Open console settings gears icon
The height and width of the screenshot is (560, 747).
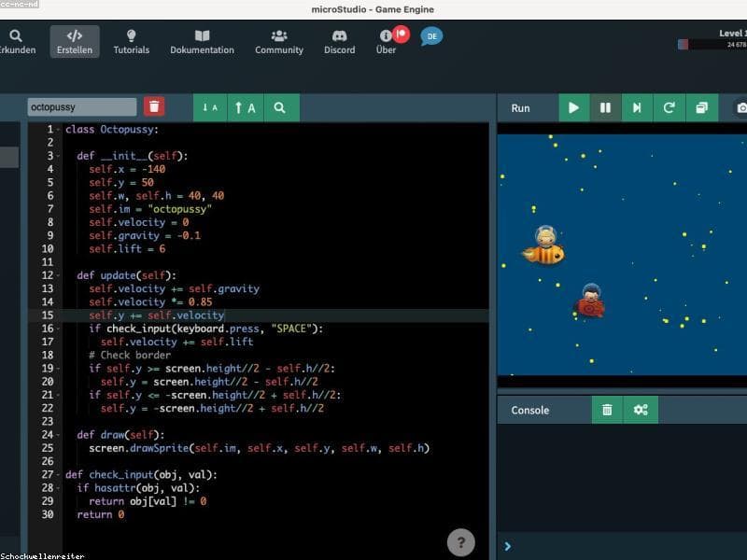(641, 410)
